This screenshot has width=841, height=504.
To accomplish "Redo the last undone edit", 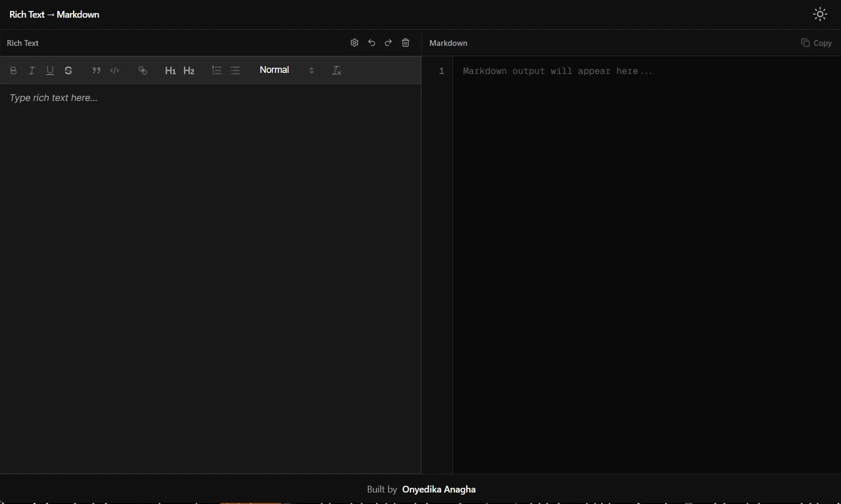I will coord(388,43).
